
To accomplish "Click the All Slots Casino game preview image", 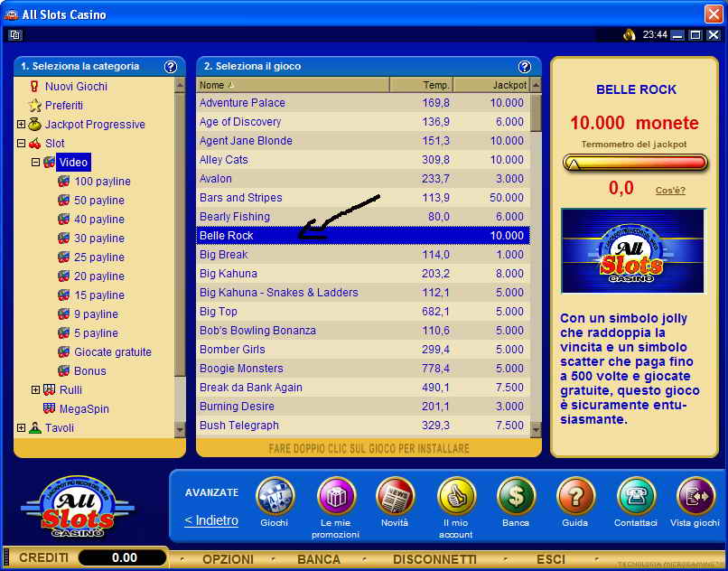I will [x=633, y=251].
